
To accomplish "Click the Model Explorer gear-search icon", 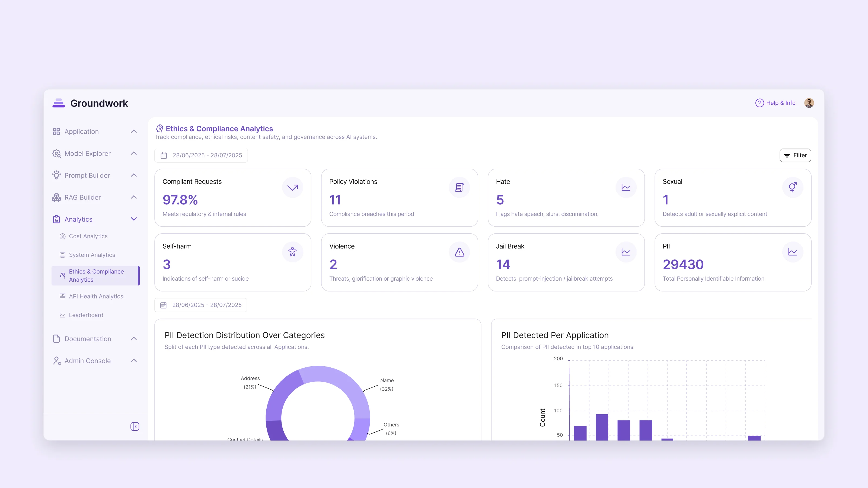I will tap(56, 153).
